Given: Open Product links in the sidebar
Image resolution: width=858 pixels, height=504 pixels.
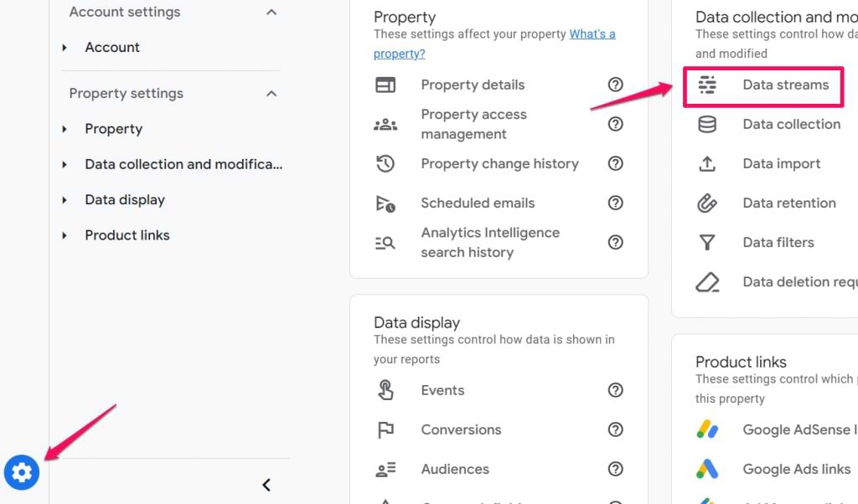Looking at the screenshot, I should pos(127,235).
